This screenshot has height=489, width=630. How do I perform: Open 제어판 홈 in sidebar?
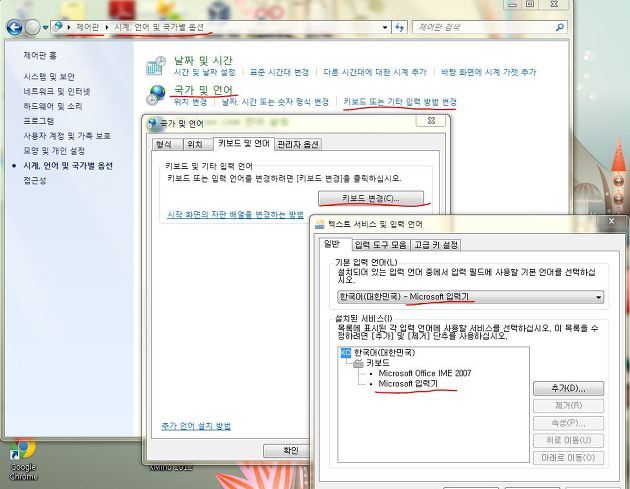[40, 55]
